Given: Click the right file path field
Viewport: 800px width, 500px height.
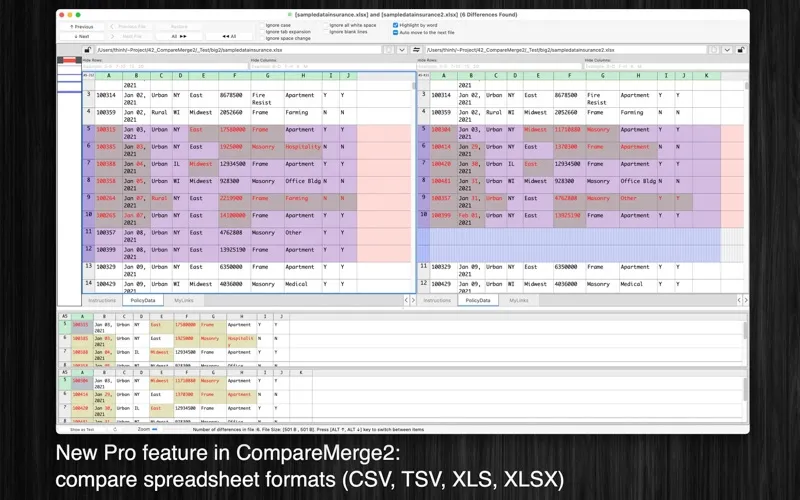Looking at the screenshot, I should pos(565,50).
